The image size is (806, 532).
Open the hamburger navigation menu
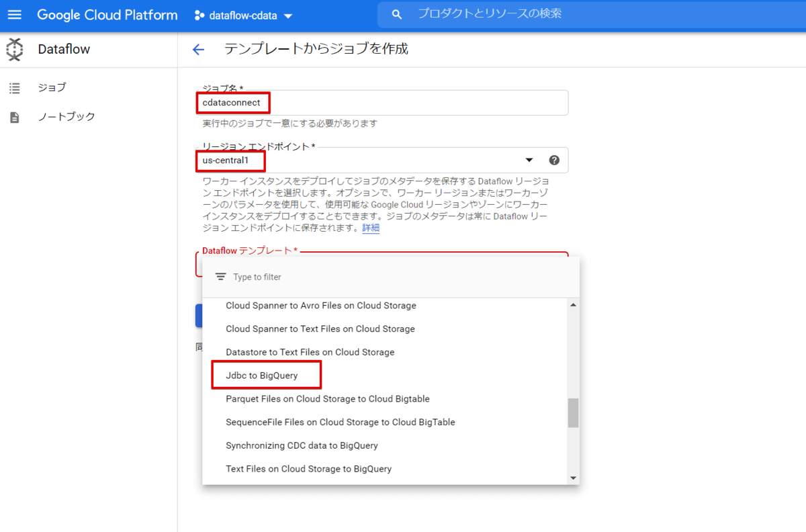coord(15,15)
